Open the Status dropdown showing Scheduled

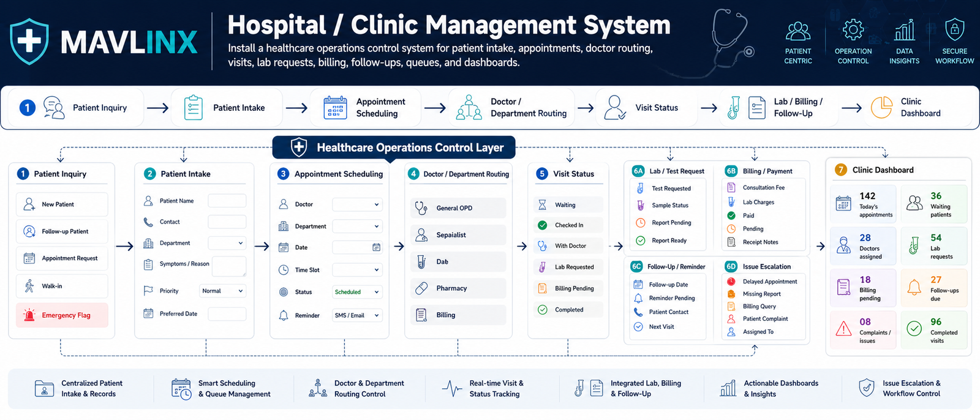tap(358, 292)
